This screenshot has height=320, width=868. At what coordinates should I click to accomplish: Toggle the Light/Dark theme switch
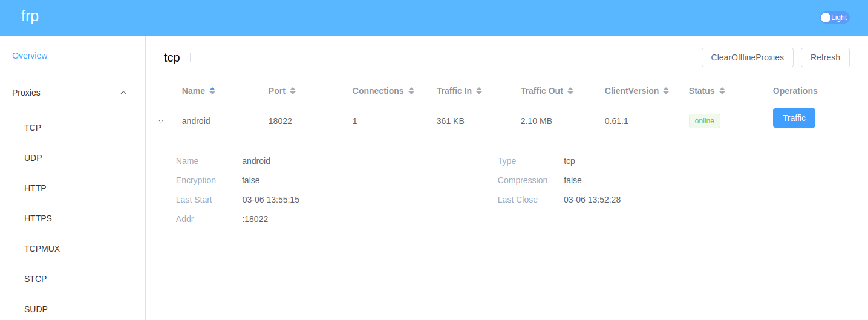pyautogui.click(x=834, y=18)
